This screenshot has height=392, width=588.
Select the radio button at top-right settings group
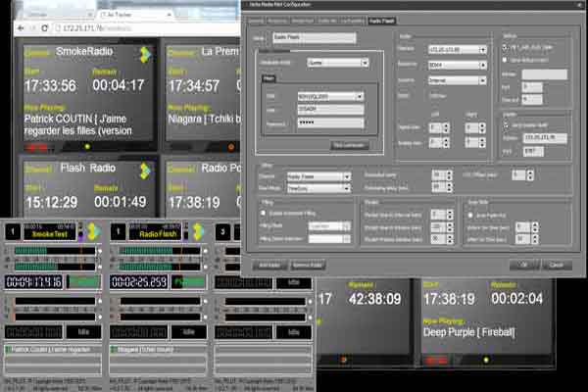click(505, 48)
